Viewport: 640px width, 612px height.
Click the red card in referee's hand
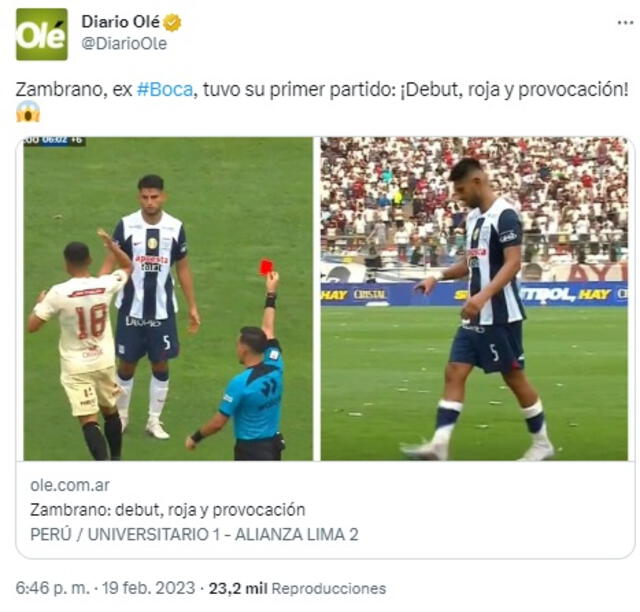tap(266, 267)
